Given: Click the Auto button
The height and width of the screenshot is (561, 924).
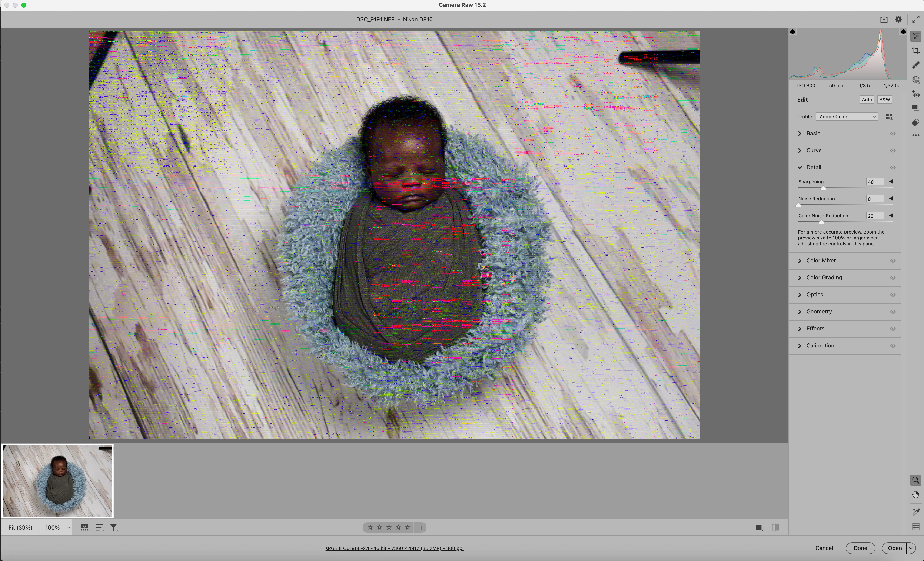Looking at the screenshot, I should coord(867,100).
